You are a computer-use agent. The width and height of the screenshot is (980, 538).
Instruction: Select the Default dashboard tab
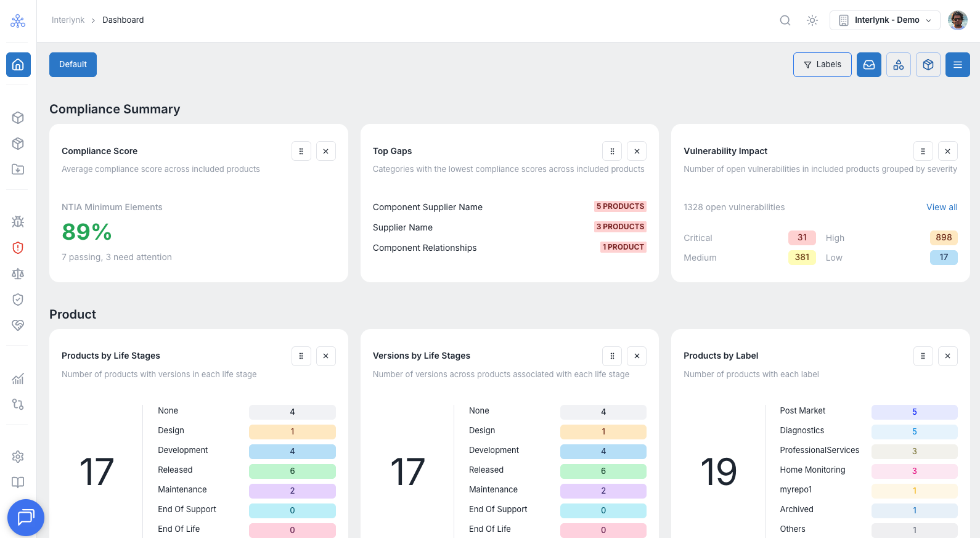point(73,65)
